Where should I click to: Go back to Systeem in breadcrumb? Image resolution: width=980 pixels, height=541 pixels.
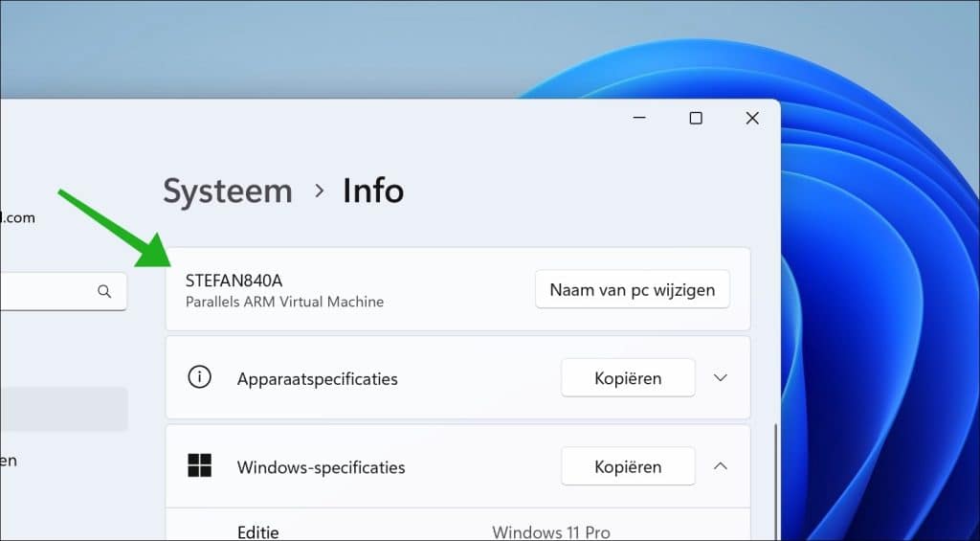coord(228,192)
